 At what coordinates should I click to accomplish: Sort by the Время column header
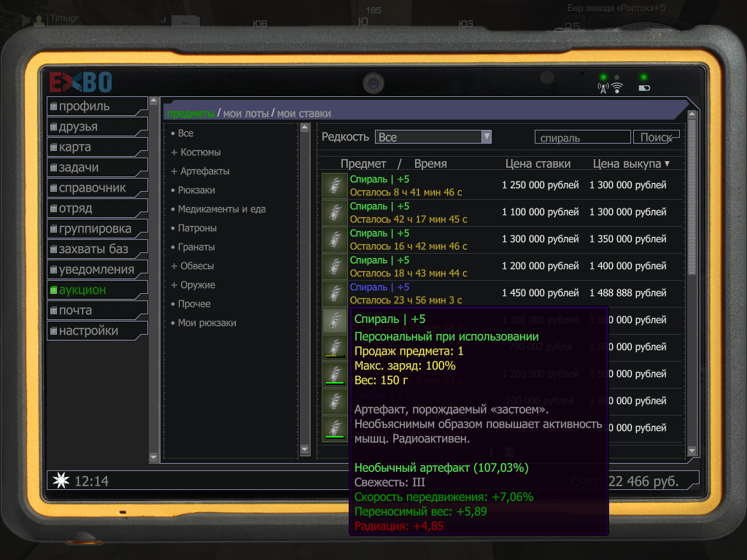pyautogui.click(x=430, y=164)
